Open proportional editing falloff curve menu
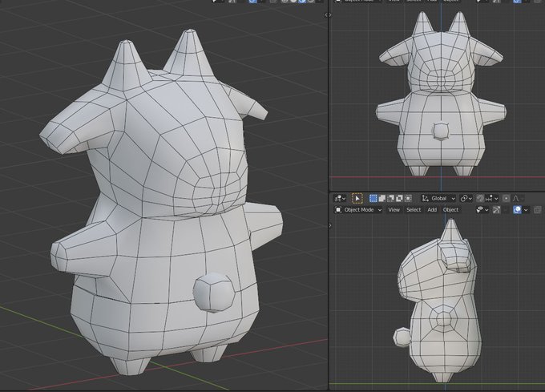 click(x=518, y=199)
